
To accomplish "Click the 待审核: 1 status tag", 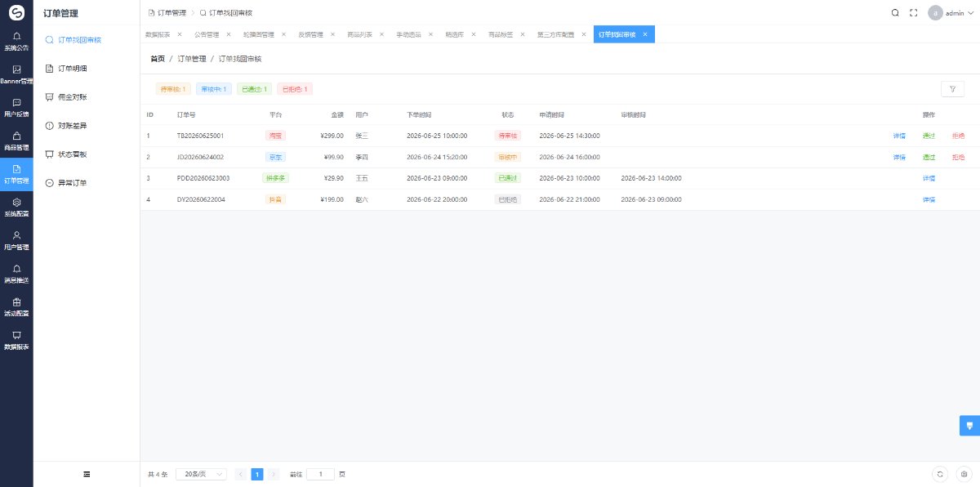I will coord(173,89).
